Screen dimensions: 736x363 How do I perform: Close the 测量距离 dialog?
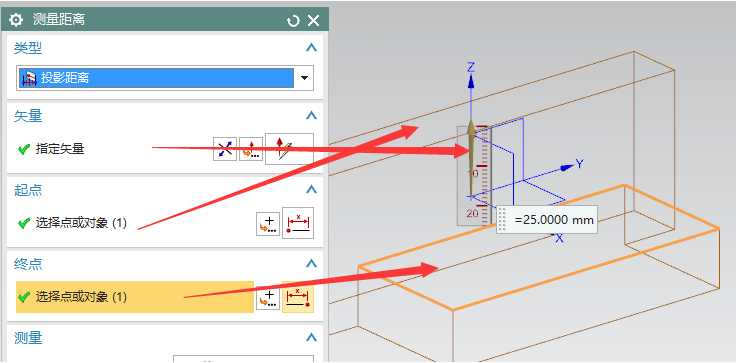[313, 20]
